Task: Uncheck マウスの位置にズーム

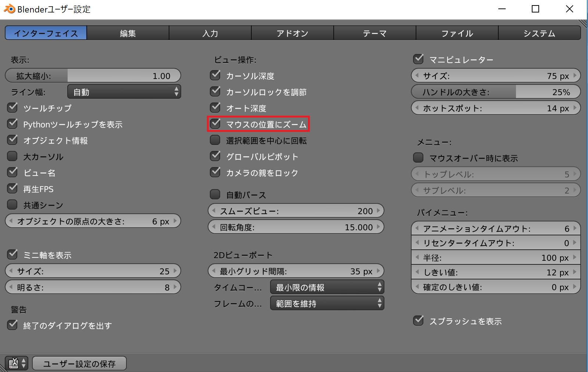Action: pos(215,124)
